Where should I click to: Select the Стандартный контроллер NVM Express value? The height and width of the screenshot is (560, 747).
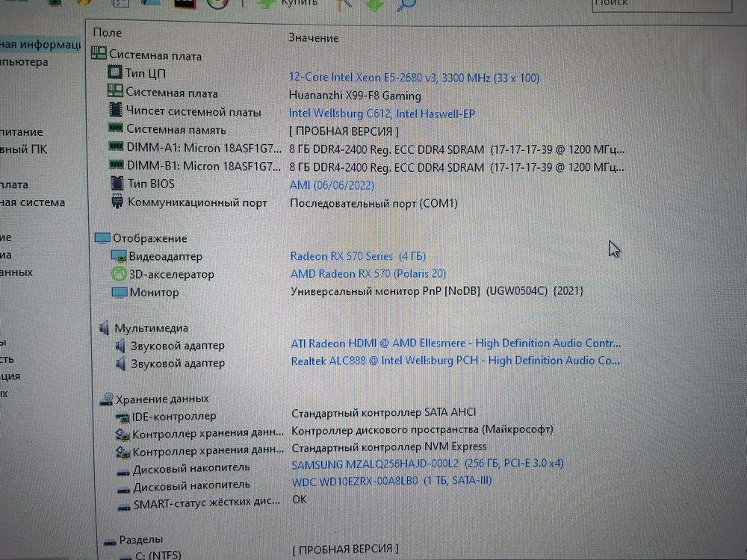click(x=389, y=447)
